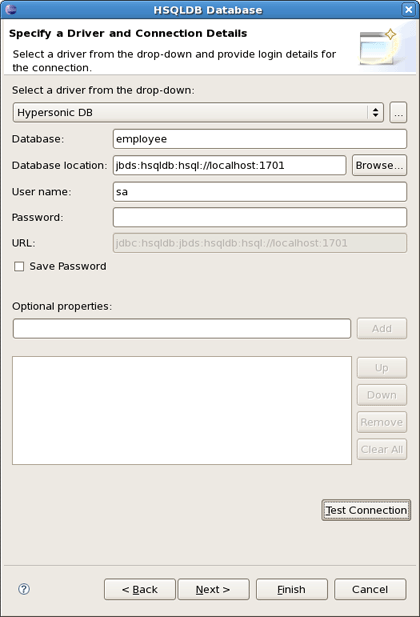The width and height of the screenshot is (420, 617).
Task: Click the optional properties list area
Action: tap(182, 410)
